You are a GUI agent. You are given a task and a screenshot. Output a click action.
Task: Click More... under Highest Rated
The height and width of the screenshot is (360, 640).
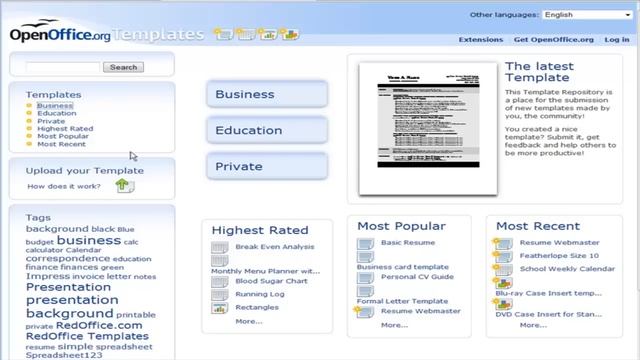[249, 322]
